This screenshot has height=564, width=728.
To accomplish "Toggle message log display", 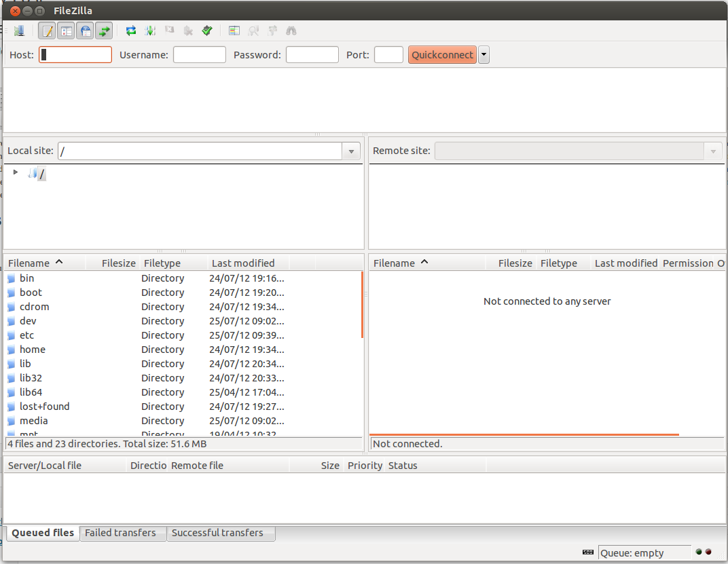I will point(47,31).
